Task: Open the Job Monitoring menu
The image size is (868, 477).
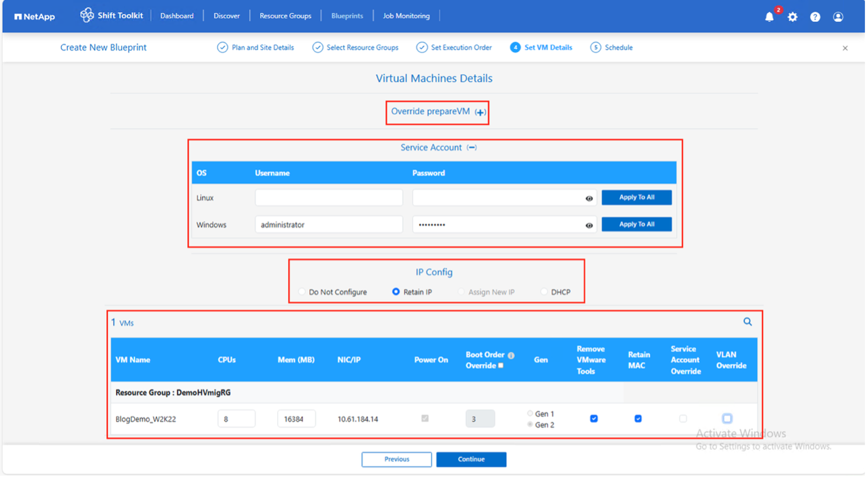Action: (x=406, y=16)
